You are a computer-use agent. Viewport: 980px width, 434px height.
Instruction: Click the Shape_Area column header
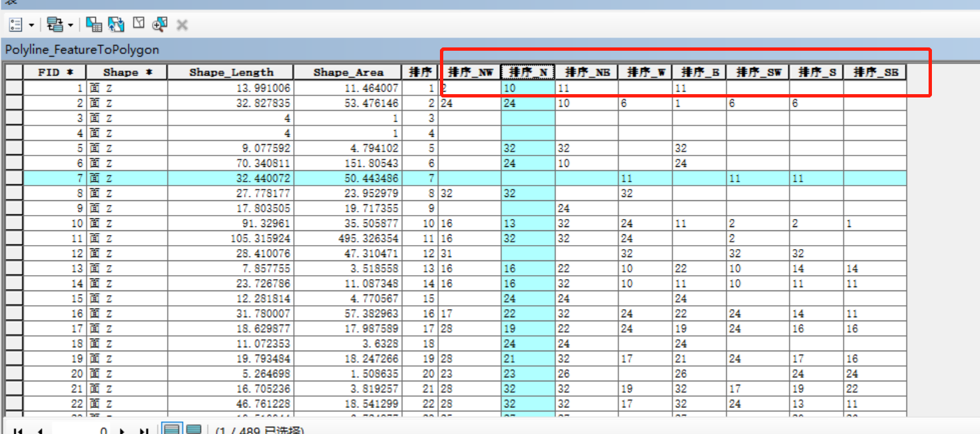(x=348, y=72)
